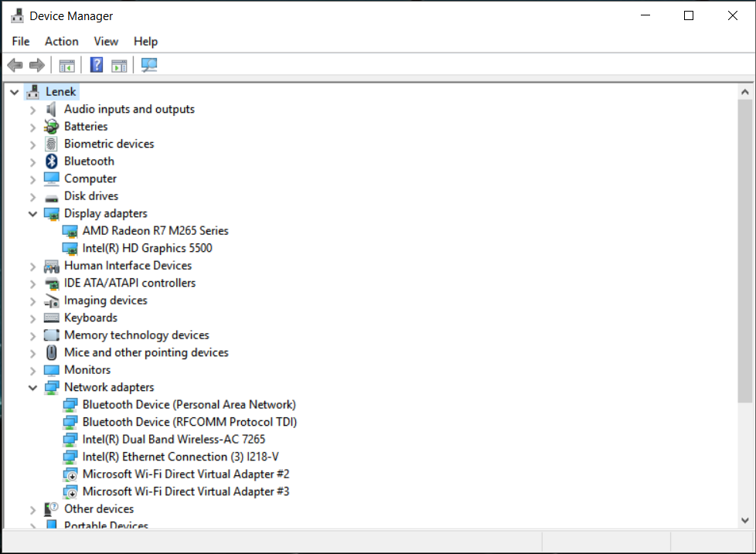Image resolution: width=756 pixels, height=554 pixels.
Task: Click the Monitors category icon
Action: point(52,370)
